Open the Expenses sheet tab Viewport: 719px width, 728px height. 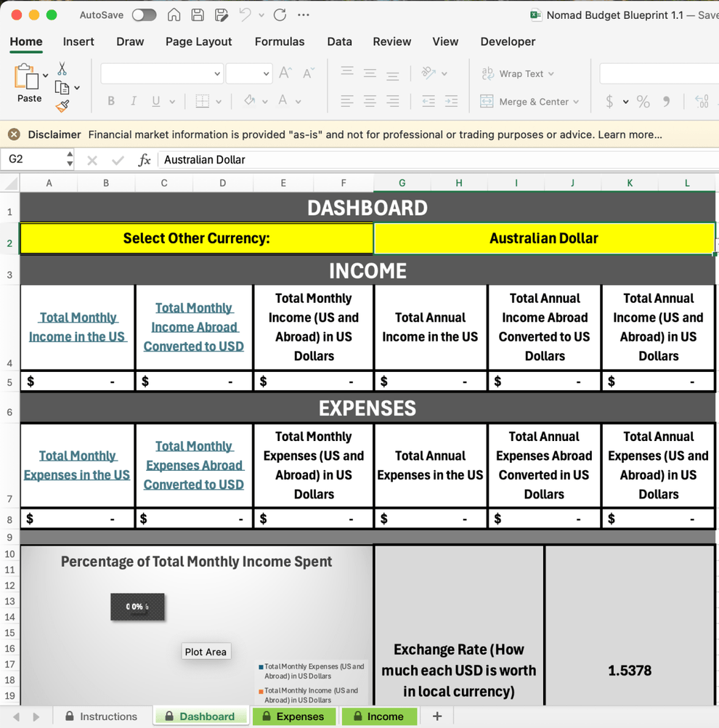[294, 716]
